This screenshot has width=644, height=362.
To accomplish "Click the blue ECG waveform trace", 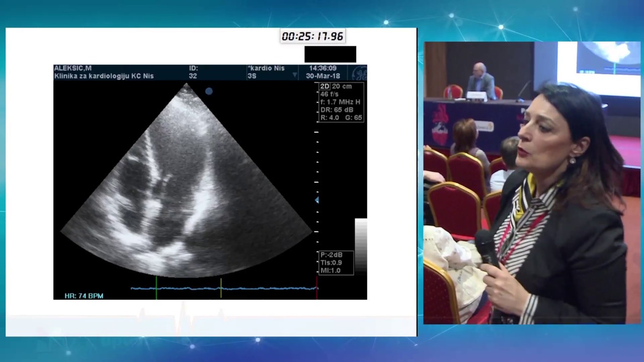I will coord(224,289).
